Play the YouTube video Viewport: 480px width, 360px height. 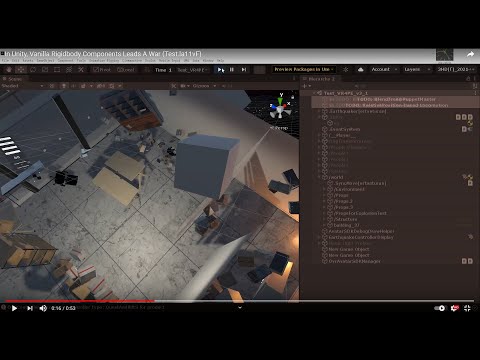coord(14,308)
